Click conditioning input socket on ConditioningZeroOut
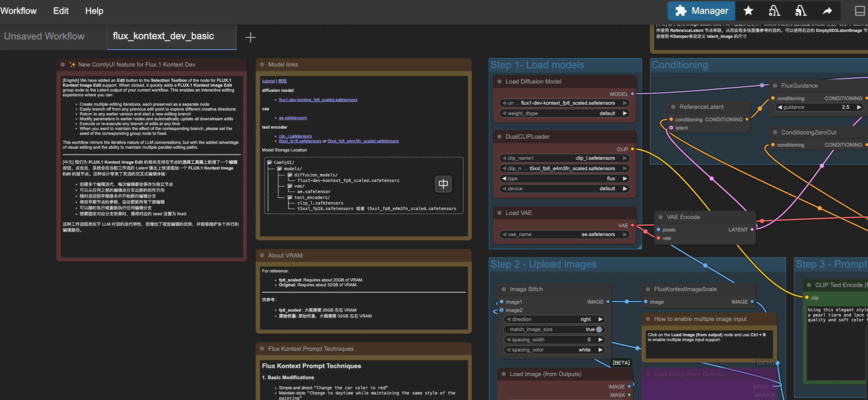This screenshot has height=400, width=868. [773, 145]
